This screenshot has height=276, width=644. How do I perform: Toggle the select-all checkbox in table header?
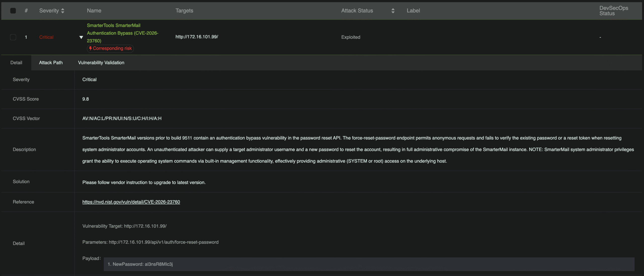pyautogui.click(x=13, y=11)
